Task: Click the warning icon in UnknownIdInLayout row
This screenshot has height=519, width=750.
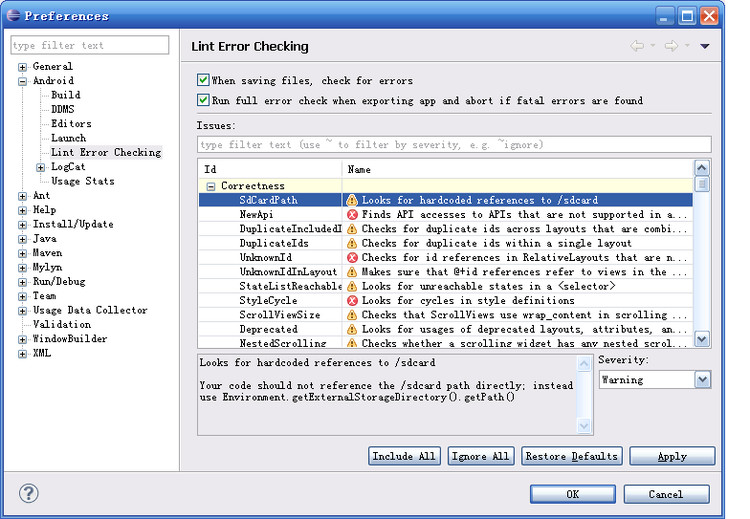Action: tap(352, 272)
